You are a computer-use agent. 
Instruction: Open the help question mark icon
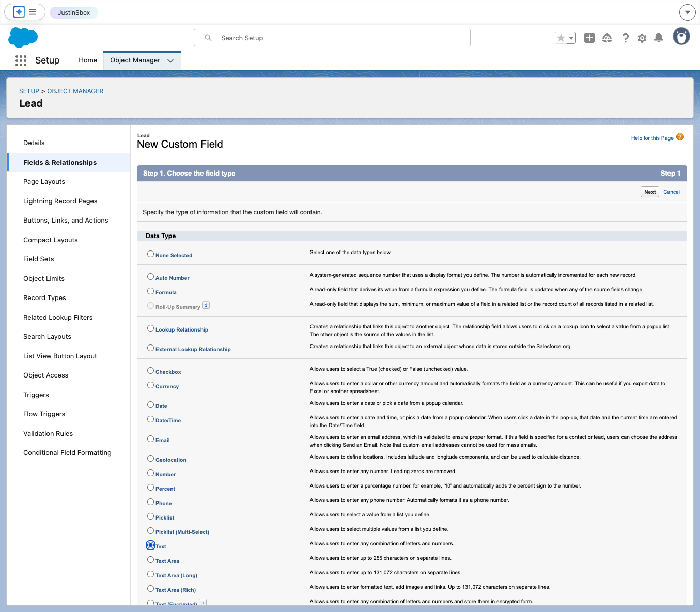(x=625, y=38)
